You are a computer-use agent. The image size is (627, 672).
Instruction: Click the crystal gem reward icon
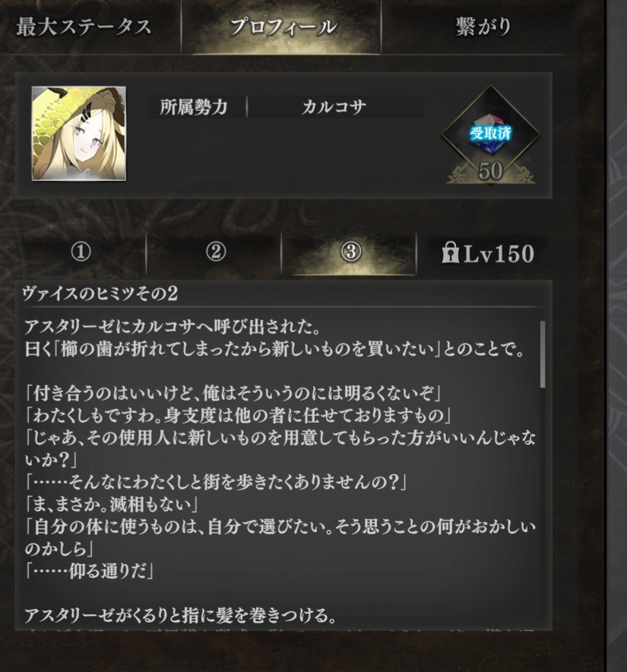[490, 134]
